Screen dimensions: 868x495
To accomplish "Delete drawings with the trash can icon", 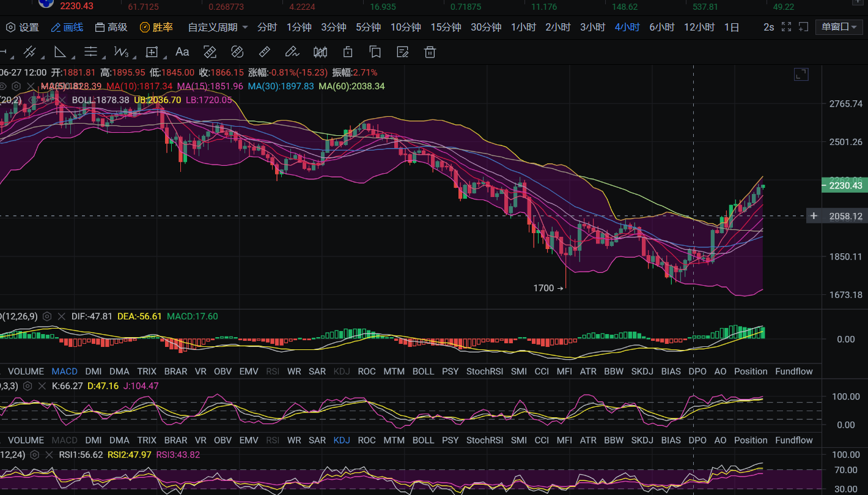I will pos(430,52).
